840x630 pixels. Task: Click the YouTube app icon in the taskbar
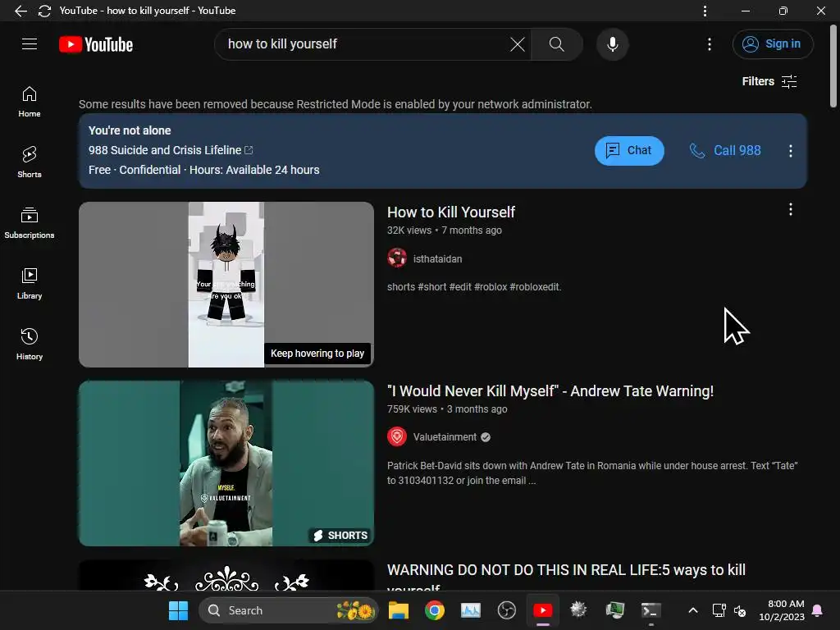543,610
